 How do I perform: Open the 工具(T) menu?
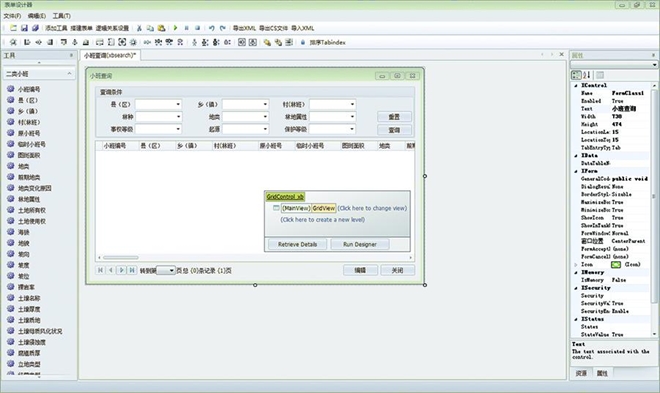coord(61,16)
